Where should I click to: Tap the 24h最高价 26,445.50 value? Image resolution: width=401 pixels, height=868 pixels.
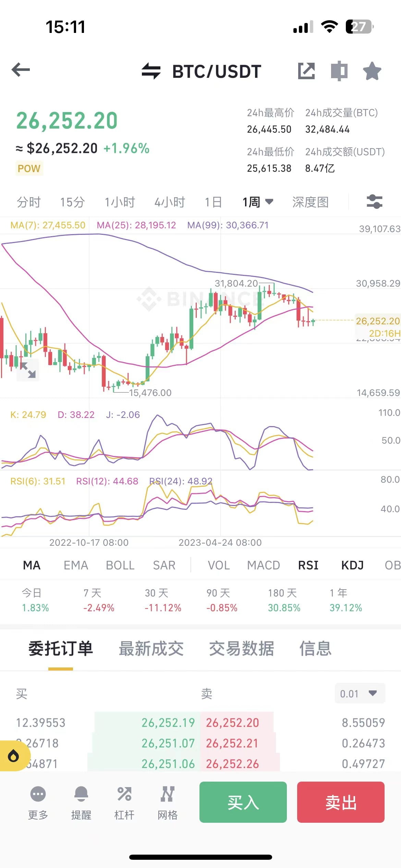(269, 129)
